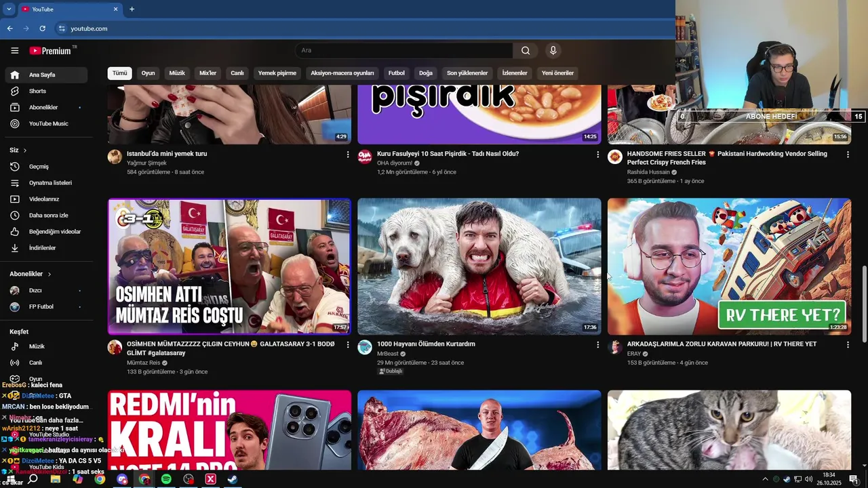The height and width of the screenshot is (488, 868).
Task: Start voice search with microphone icon
Action: tap(553, 50)
